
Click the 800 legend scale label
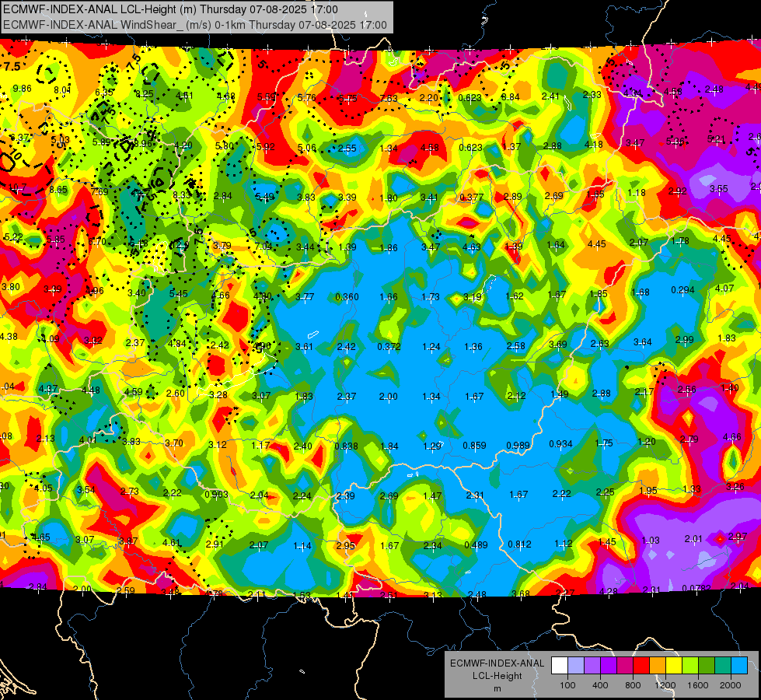point(633,685)
